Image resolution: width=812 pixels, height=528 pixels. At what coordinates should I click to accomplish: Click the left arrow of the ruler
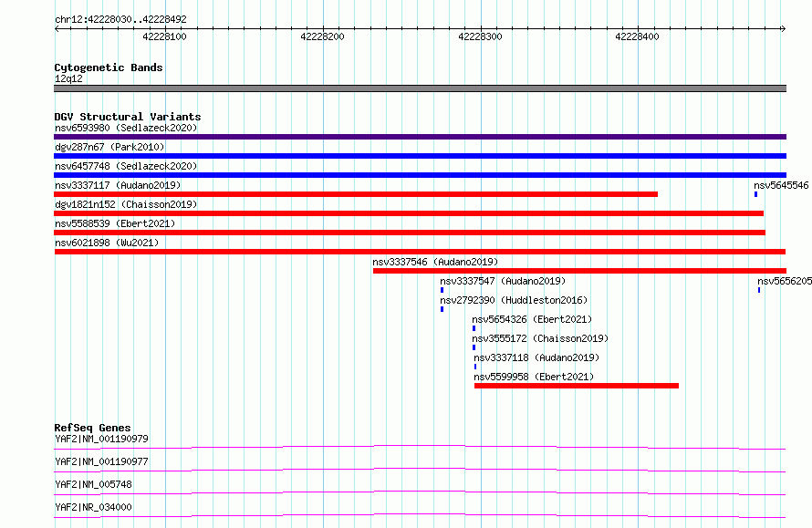[57, 29]
